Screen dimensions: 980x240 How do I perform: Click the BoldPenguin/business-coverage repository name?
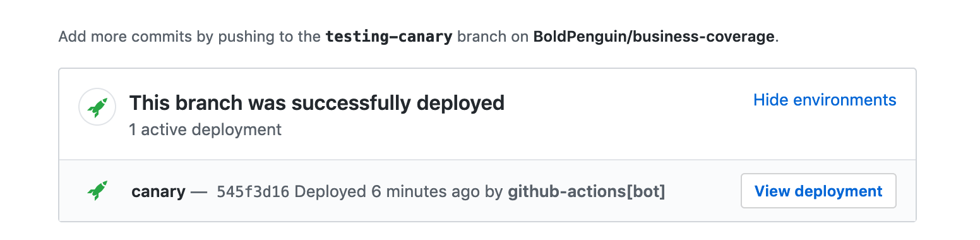[x=654, y=37]
